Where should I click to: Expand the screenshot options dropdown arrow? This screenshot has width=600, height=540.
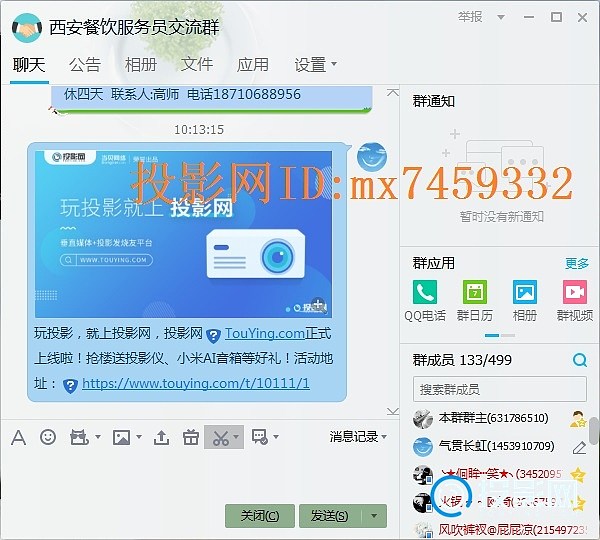236,437
